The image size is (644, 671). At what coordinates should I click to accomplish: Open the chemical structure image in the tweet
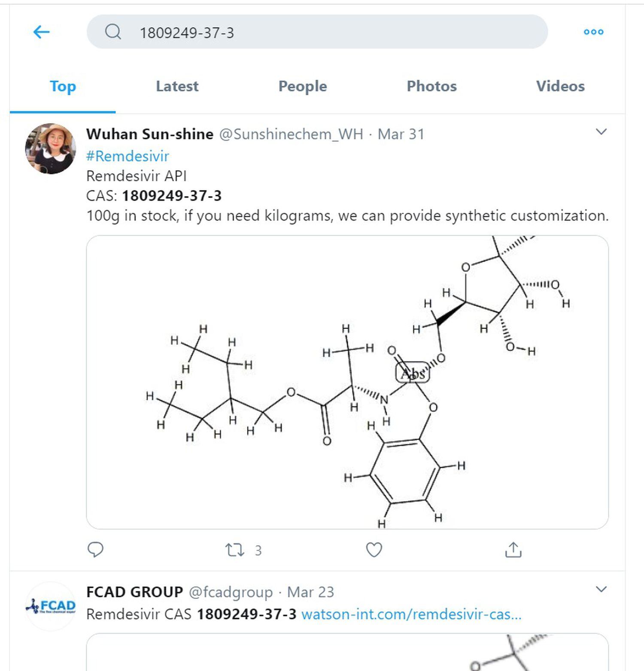[348, 382]
